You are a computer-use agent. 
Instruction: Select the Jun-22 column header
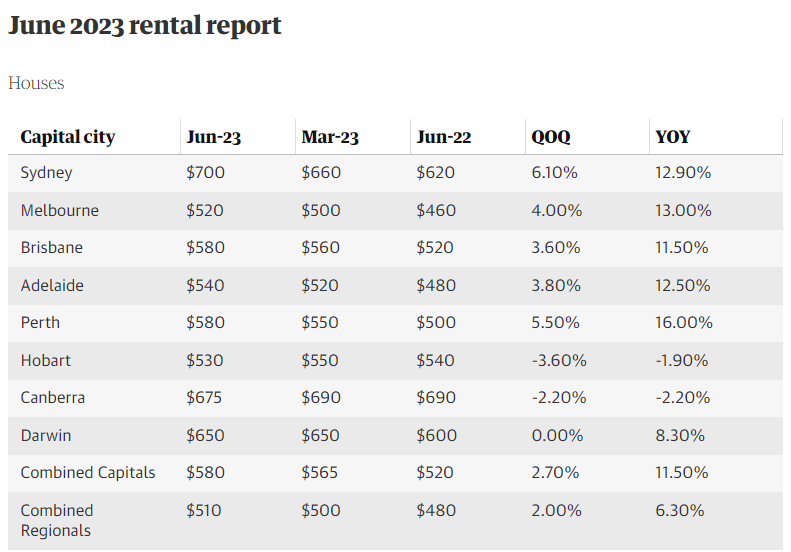pos(444,137)
